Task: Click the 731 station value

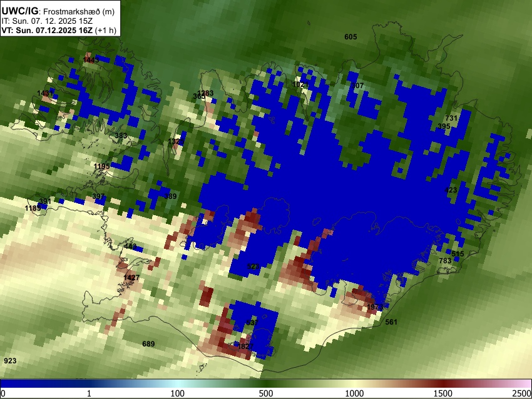Action: click(x=451, y=118)
